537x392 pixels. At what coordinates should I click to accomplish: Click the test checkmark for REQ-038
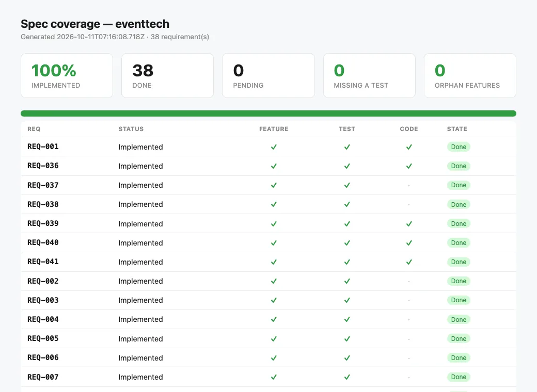tap(347, 205)
